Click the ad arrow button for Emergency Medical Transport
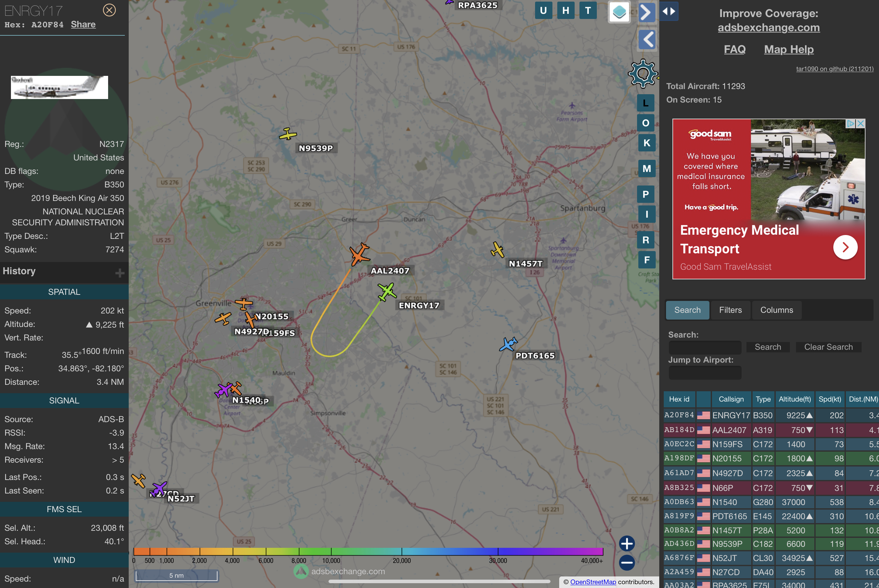Image resolution: width=879 pixels, height=588 pixels. pos(845,247)
